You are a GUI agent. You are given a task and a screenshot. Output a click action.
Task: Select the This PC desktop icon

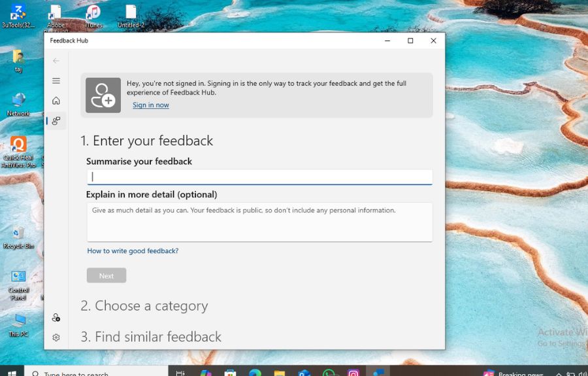[x=18, y=325]
